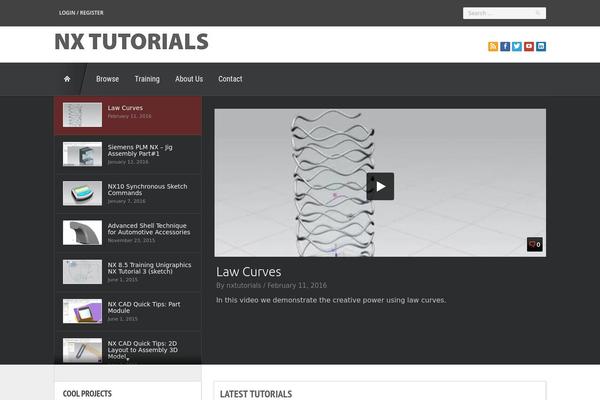The height and width of the screenshot is (400, 600).
Task: Open the RSS feed icon
Action: (493, 46)
